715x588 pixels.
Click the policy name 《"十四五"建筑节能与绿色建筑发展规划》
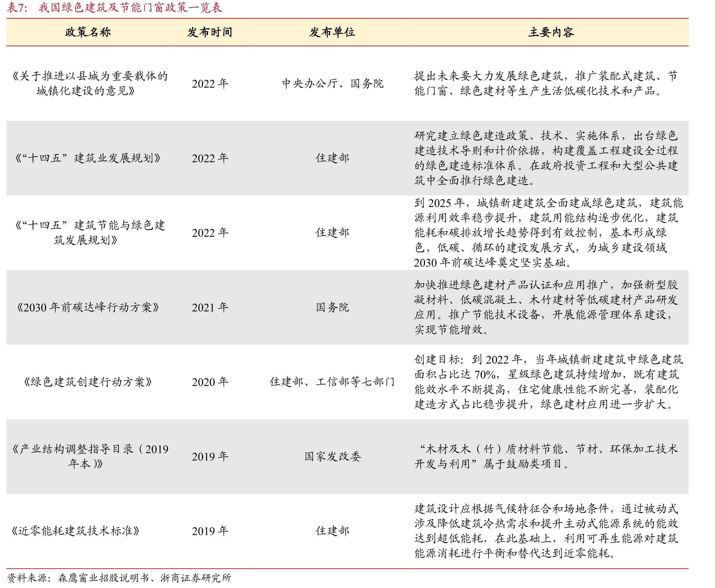[x=90, y=233]
